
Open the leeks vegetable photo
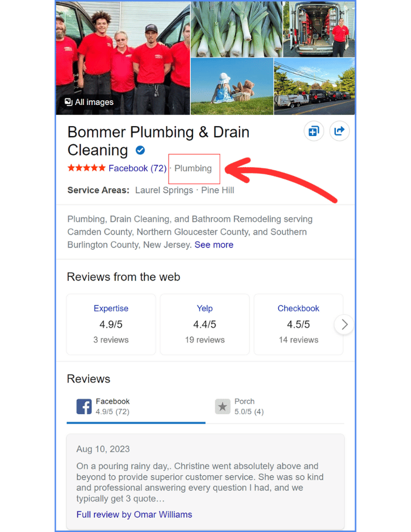[x=237, y=29]
